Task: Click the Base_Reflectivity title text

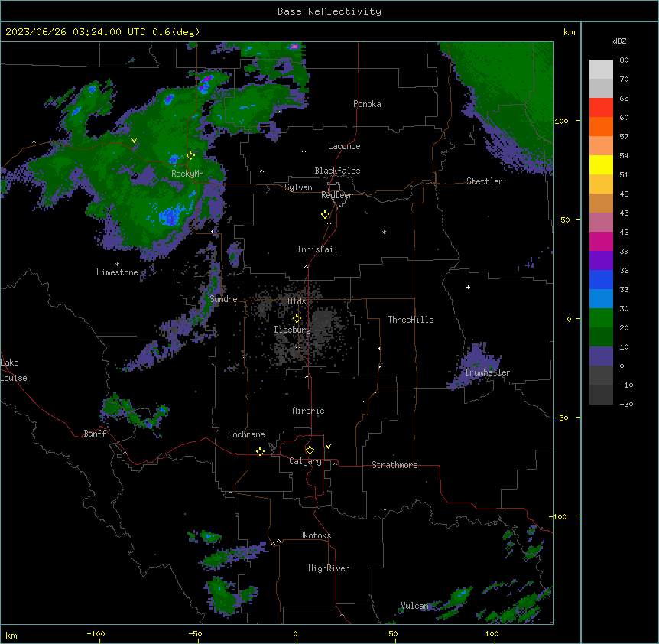Action: coord(329,11)
